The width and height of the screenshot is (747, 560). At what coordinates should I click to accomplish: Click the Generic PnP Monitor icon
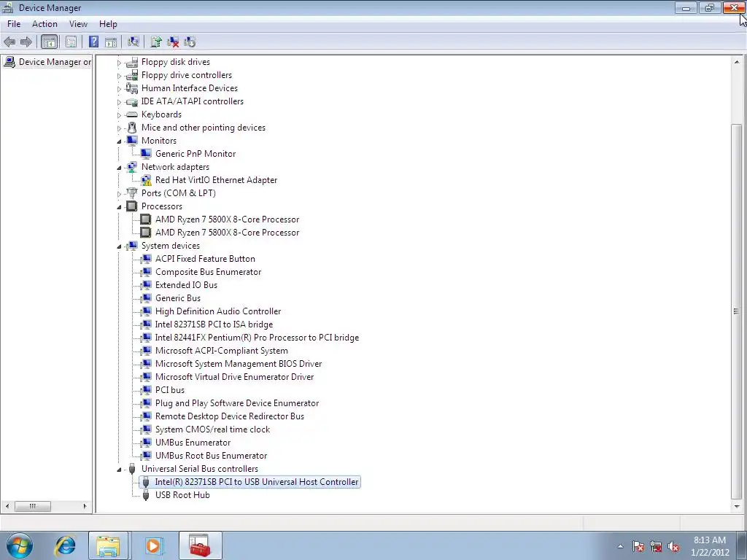pyautogui.click(x=146, y=153)
